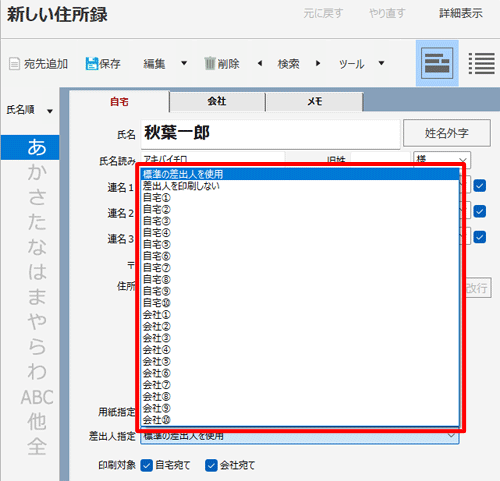The width and height of the screenshot is (500, 481).
Task: Click 元に戻す undo button
Action: (323, 13)
